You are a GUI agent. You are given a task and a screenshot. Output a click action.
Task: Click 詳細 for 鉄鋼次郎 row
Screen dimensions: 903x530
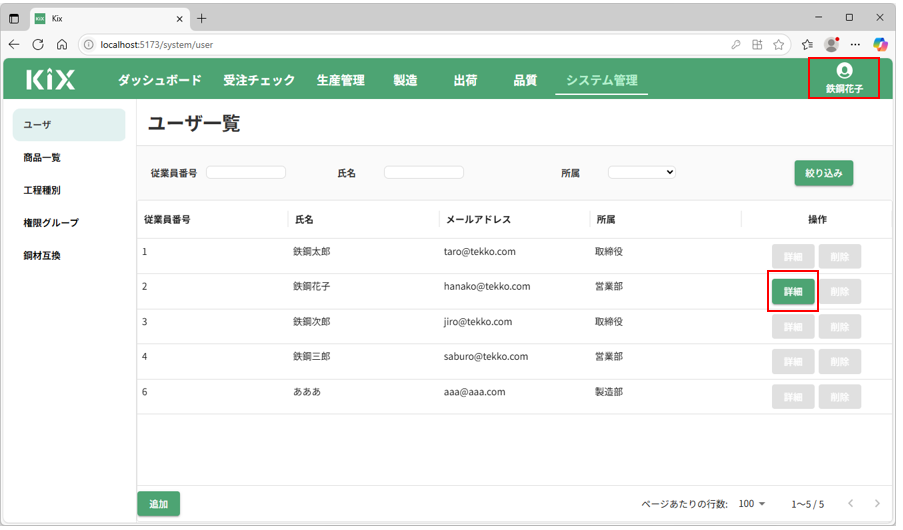(x=793, y=327)
